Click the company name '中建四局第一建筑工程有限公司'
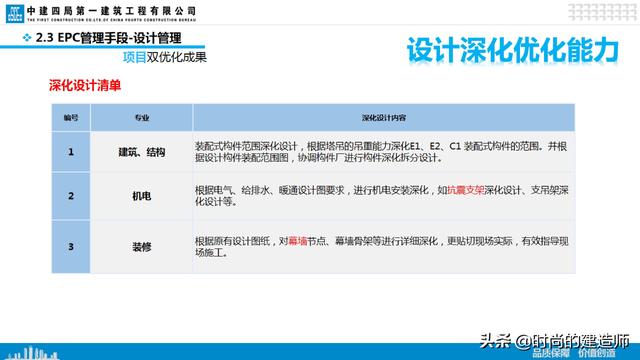 point(111,11)
